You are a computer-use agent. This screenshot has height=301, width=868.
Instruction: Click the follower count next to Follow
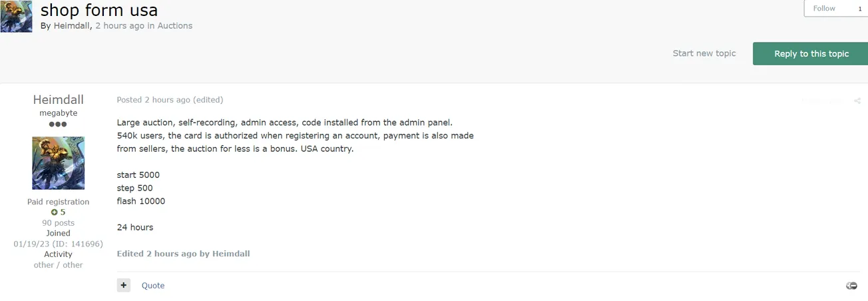(859, 9)
